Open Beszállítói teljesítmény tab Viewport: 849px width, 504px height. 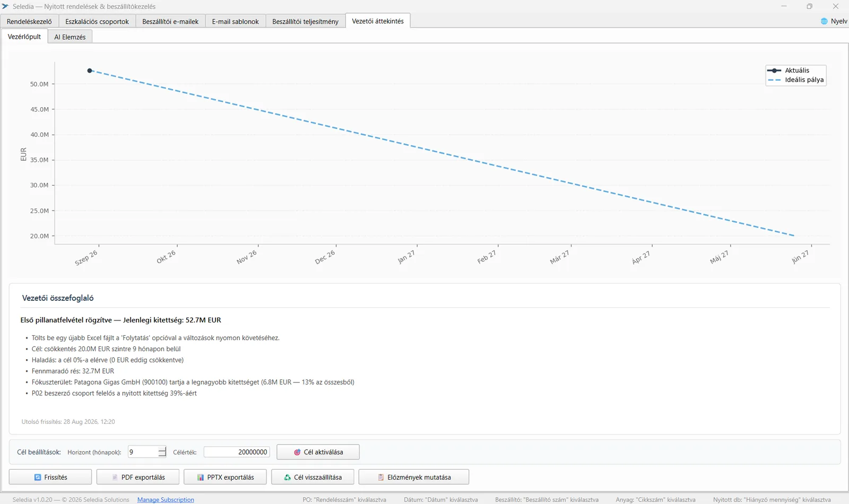(x=305, y=21)
